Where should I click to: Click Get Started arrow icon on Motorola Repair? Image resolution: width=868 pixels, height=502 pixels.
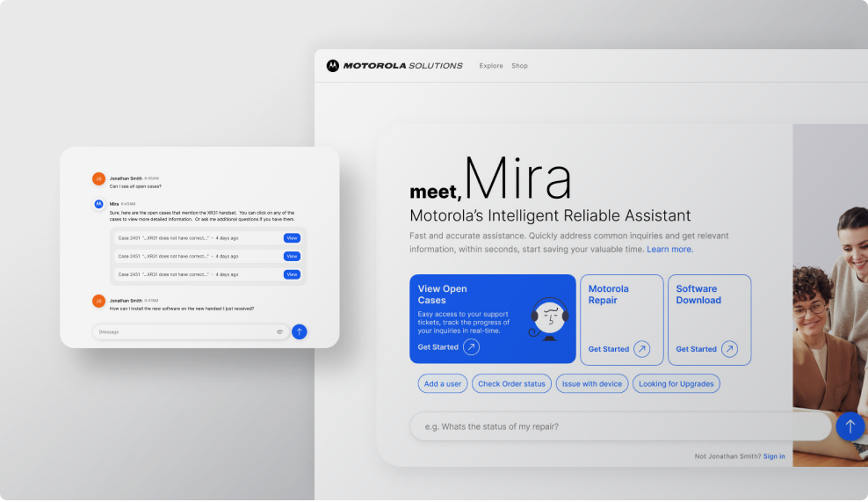click(x=641, y=349)
